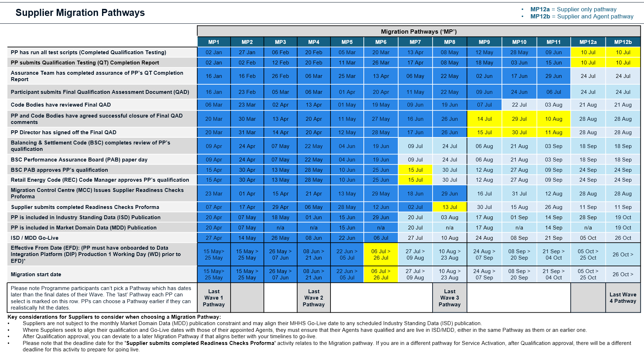Image resolution: width=644 pixels, height=352 pixels.
Task: Click the "Supplier Migration Pathways" title
Action: point(80,13)
